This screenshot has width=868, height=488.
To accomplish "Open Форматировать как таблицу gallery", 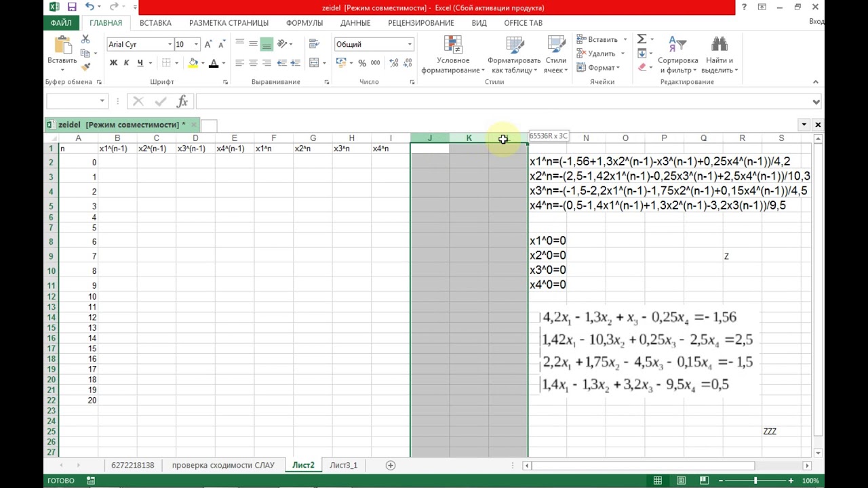I will (515, 54).
